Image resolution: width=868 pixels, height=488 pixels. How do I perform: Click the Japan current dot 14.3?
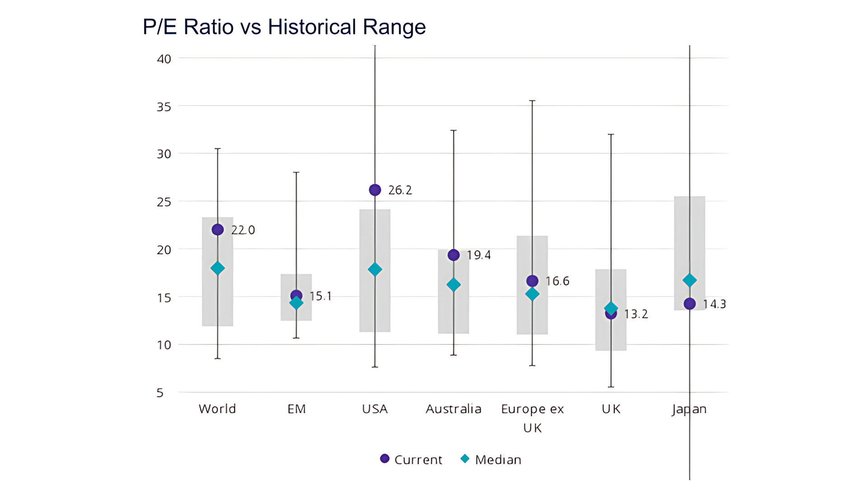(689, 304)
